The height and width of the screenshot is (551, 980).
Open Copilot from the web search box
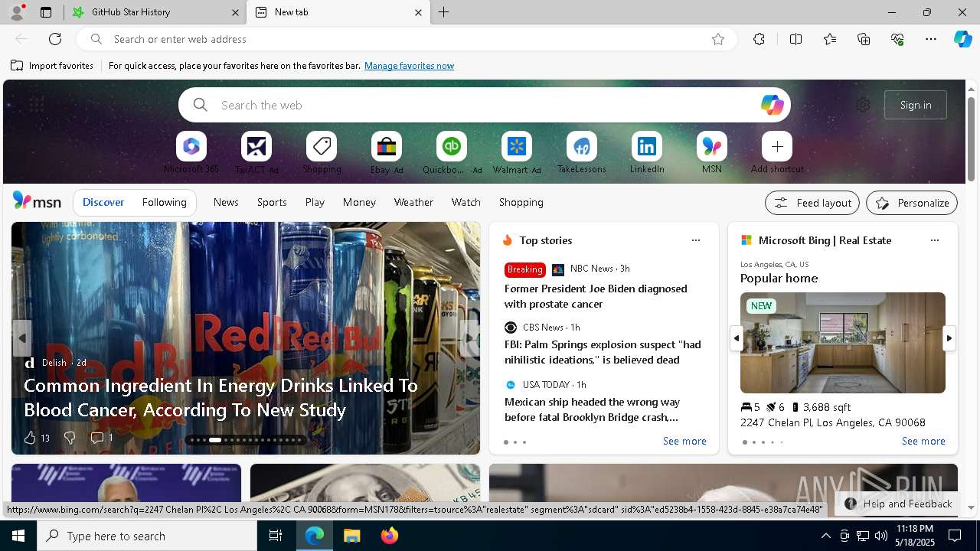pyautogui.click(x=772, y=105)
